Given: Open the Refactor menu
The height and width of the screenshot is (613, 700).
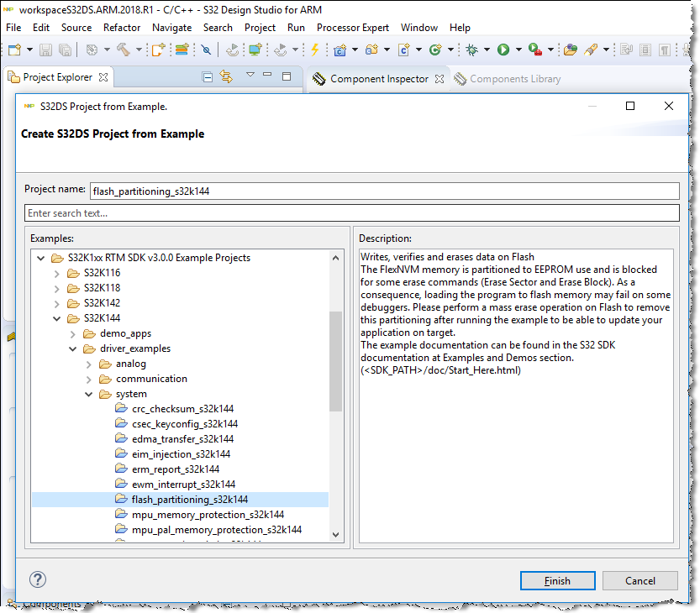Looking at the screenshot, I should (x=122, y=28).
